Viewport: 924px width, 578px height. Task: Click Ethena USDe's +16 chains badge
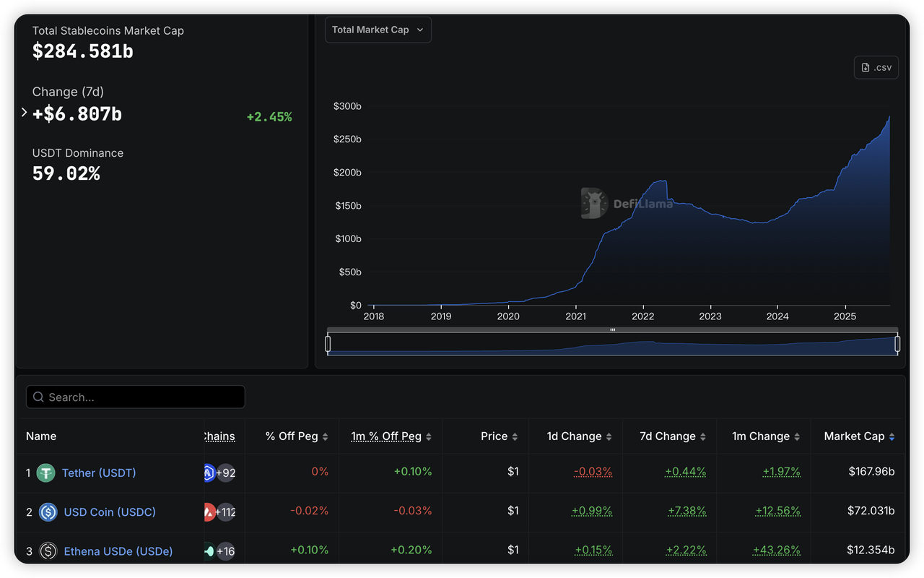[225, 551]
